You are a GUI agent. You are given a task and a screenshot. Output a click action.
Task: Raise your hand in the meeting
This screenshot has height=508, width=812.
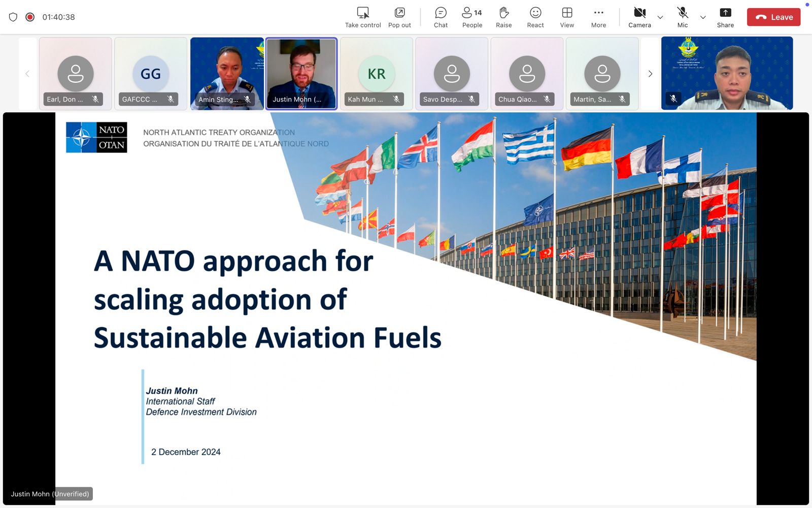point(504,17)
